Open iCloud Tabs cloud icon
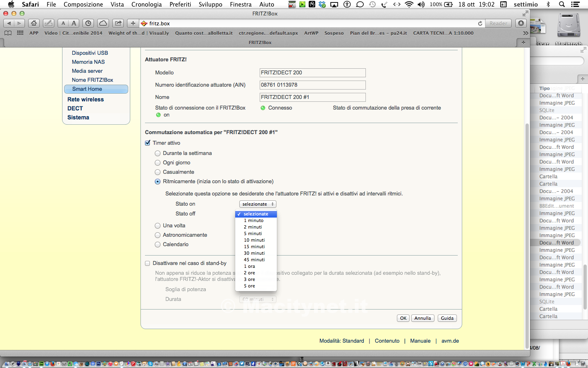Viewport: 588px width, 368px height. 103,23
